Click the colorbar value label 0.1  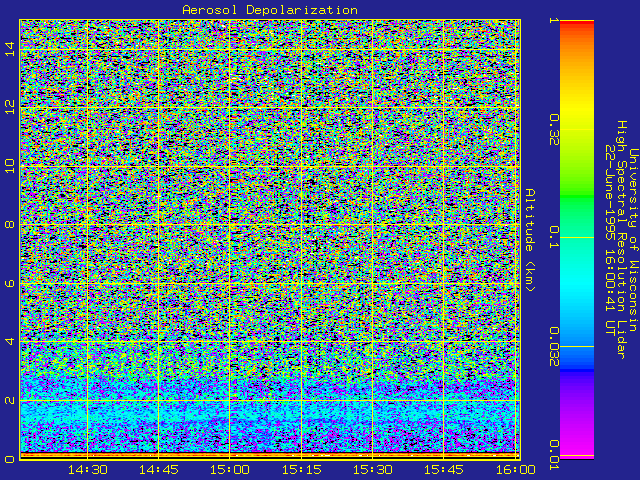click(553, 237)
